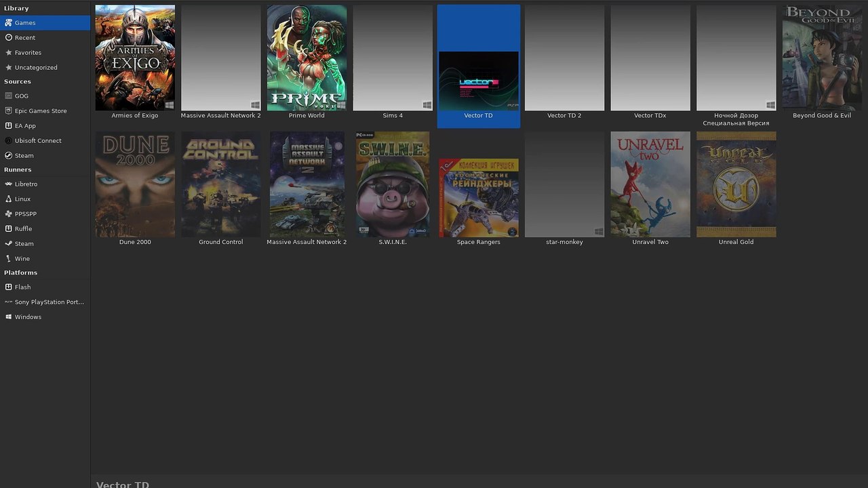Image resolution: width=868 pixels, height=488 pixels.
Task: Click the Games controller icon in Library
Action: tap(8, 23)
